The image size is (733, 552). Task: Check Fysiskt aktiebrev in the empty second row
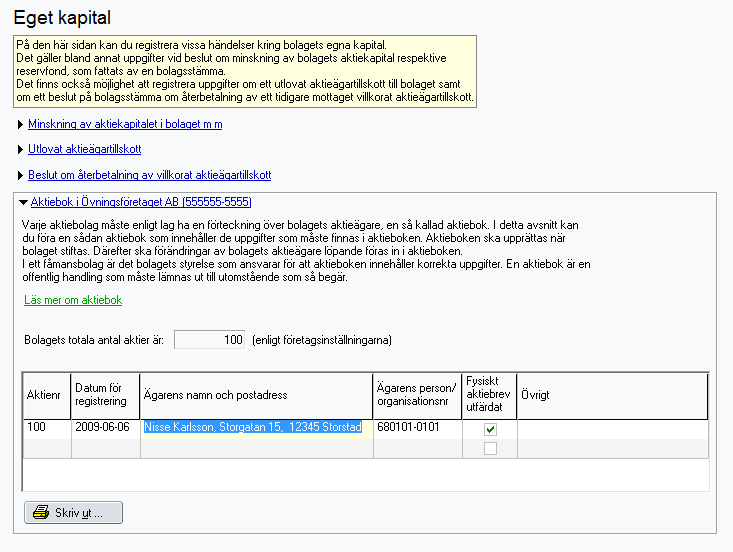click(490, 449)
